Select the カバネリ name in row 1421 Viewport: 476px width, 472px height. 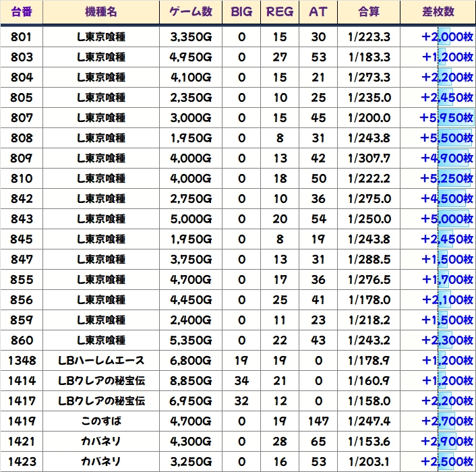pyautogui.click(x=101, y=441)
